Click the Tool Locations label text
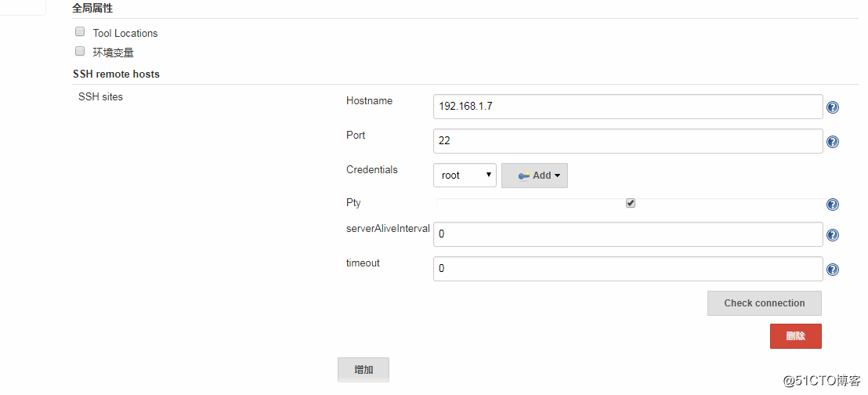 click(125, 33)
